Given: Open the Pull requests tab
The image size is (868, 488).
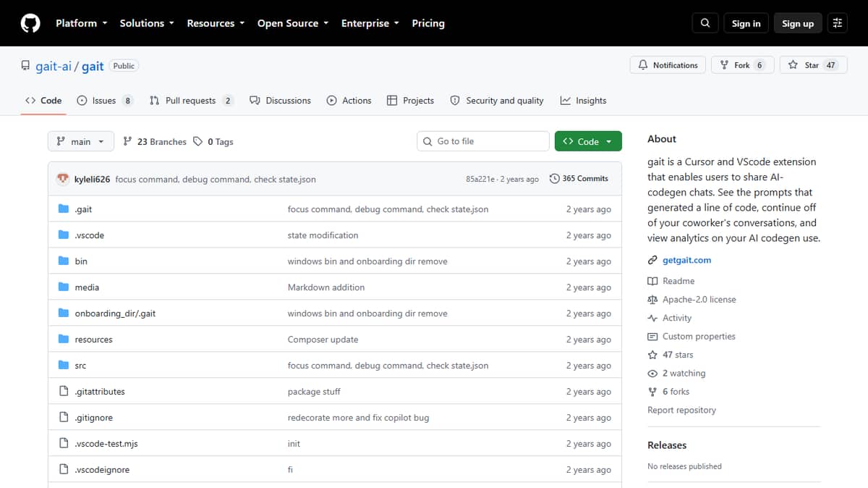Looking at the screenshot, I should point(192,101).
